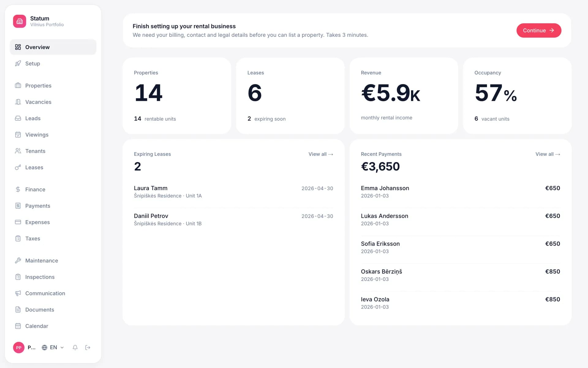Click the Statum logo icon
Screen dimensions: 588x368
[20, 21]
